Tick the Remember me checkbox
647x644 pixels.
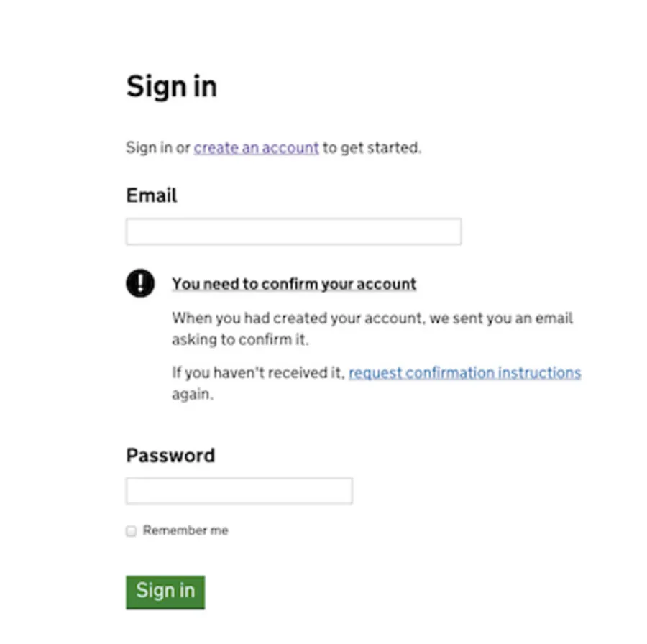tap(131, 531)
